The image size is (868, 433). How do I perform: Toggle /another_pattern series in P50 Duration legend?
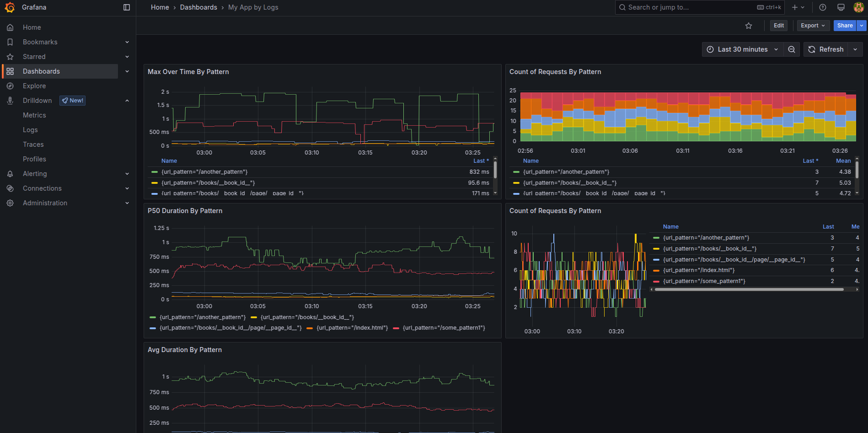(x=203, y=317)
